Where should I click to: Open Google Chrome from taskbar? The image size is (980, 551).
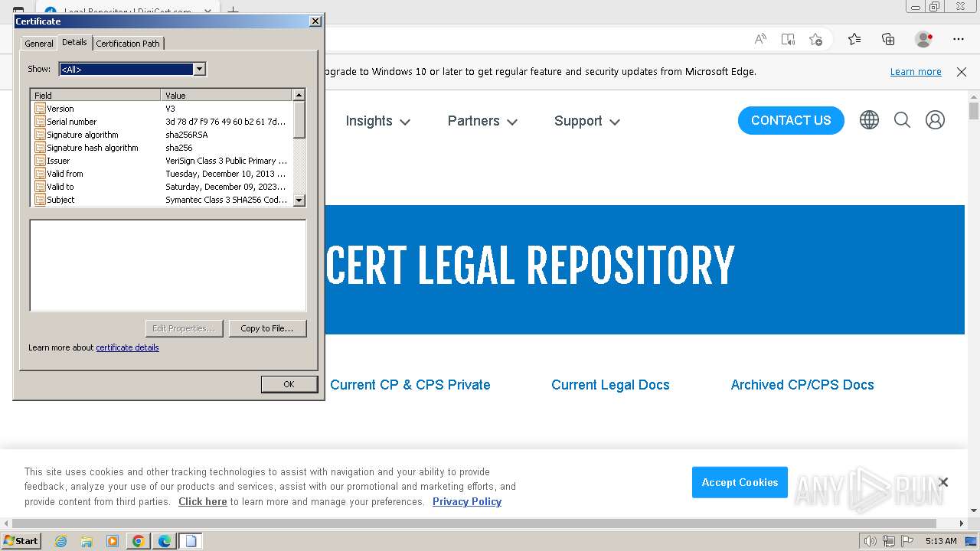(x=139, y=541)
